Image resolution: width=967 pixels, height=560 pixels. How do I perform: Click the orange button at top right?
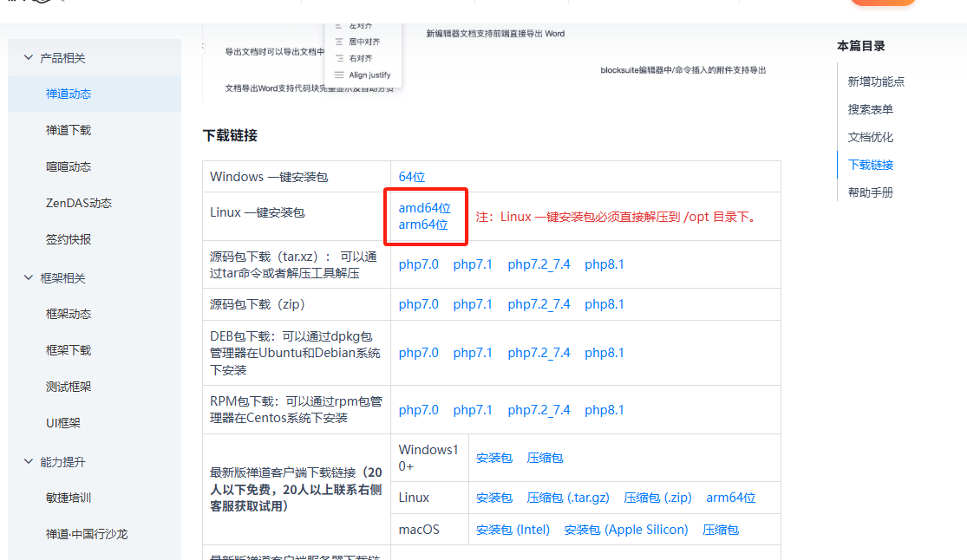882,3
